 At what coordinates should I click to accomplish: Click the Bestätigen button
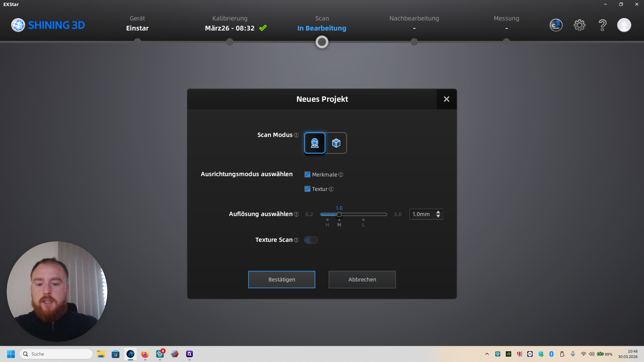[x=282, y=280]
